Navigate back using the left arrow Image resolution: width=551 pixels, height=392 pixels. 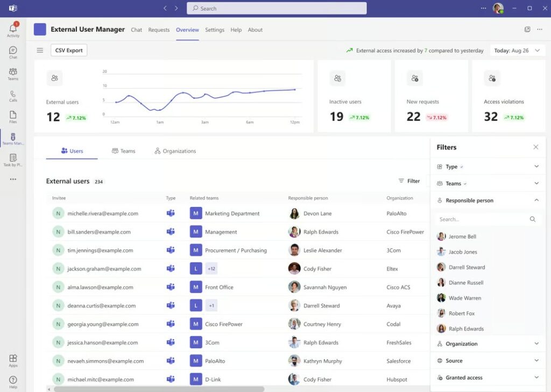[165, 8]
